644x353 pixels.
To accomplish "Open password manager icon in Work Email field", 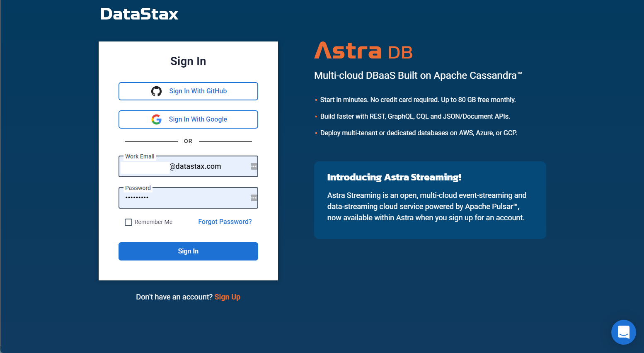I will (x=254, y=166).
